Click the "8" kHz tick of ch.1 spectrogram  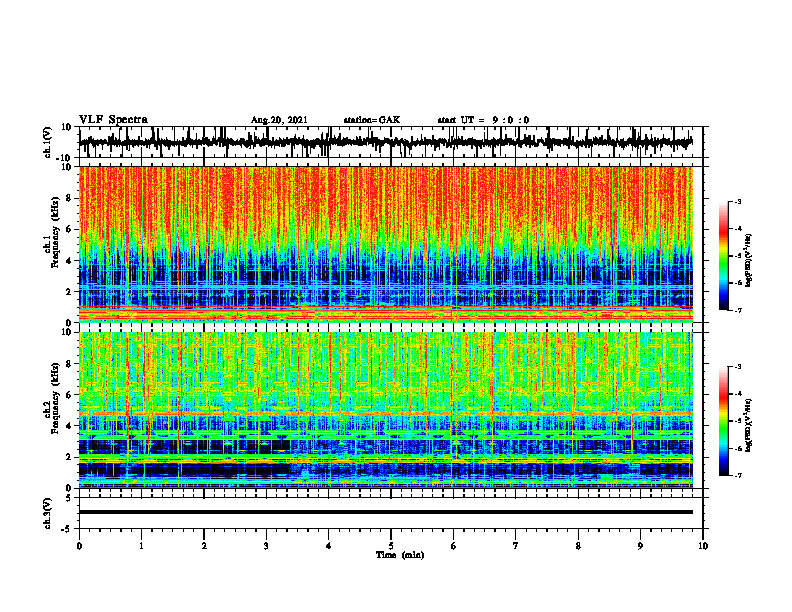click(70, 198)
